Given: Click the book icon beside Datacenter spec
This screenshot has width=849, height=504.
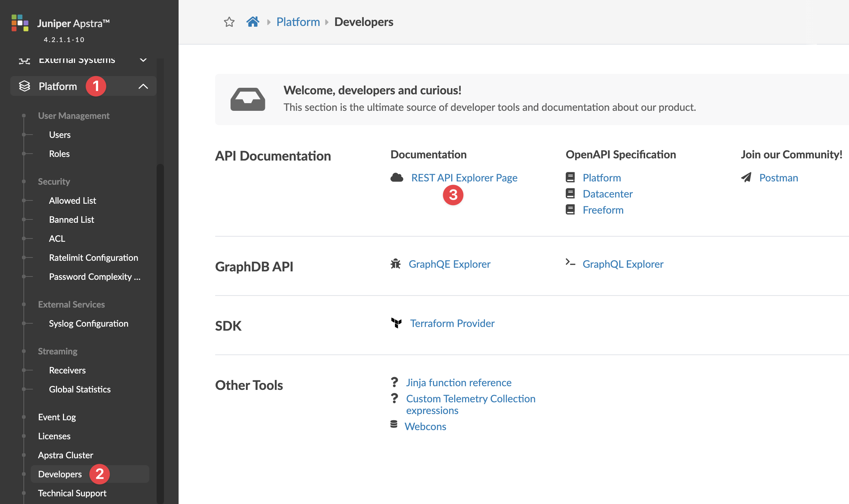Looking at the screenshot, I should 570,193.
